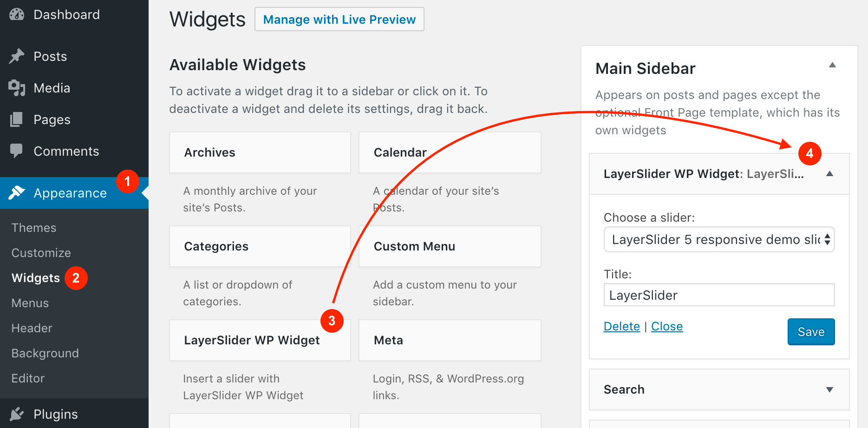Switch to the Themes menu item

click(33, 227)
